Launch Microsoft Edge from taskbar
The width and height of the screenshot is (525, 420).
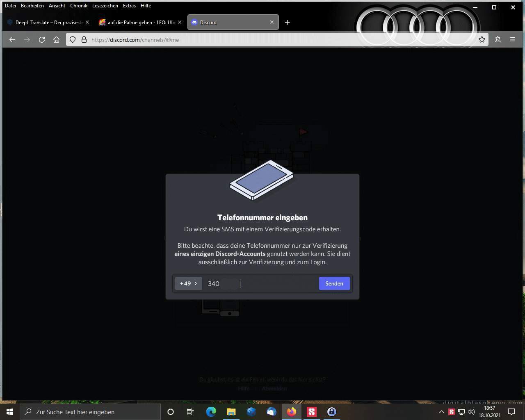point(211,412)
